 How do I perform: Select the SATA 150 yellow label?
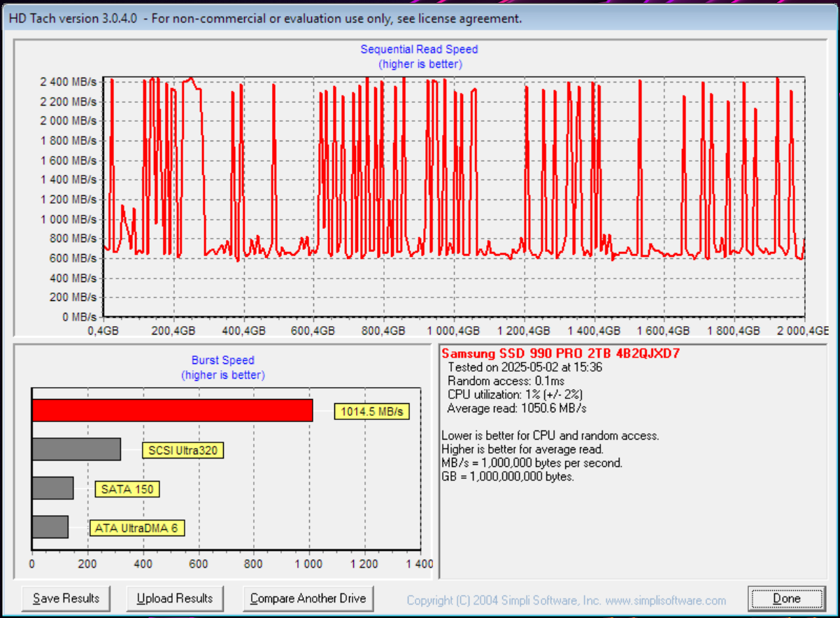coord(127,489)
